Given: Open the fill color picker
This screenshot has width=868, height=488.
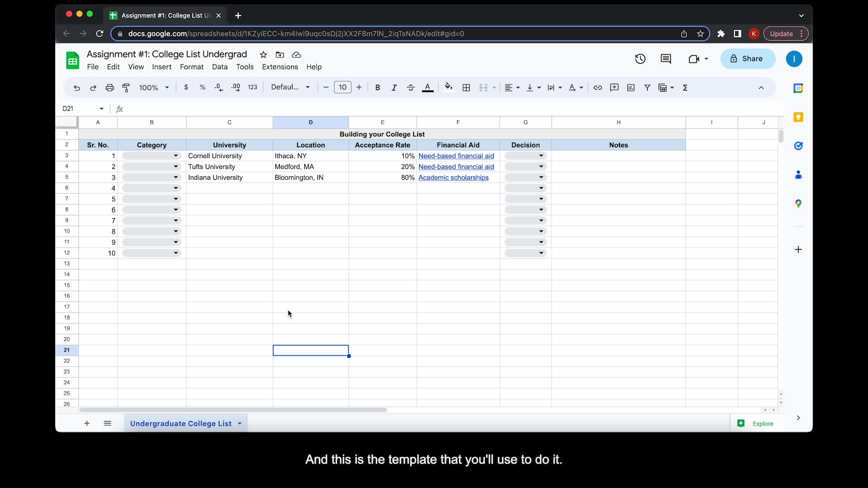Looking at the screenshot, I should click(448, 88).
